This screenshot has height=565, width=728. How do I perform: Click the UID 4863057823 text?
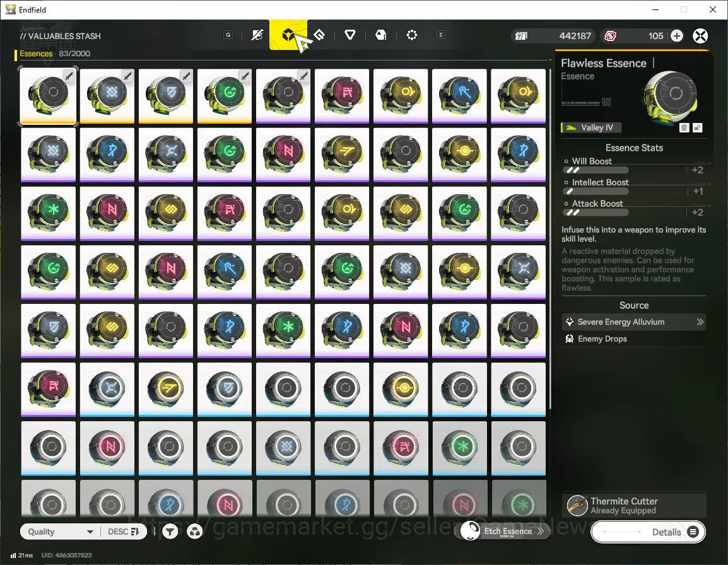coord(66,556)
